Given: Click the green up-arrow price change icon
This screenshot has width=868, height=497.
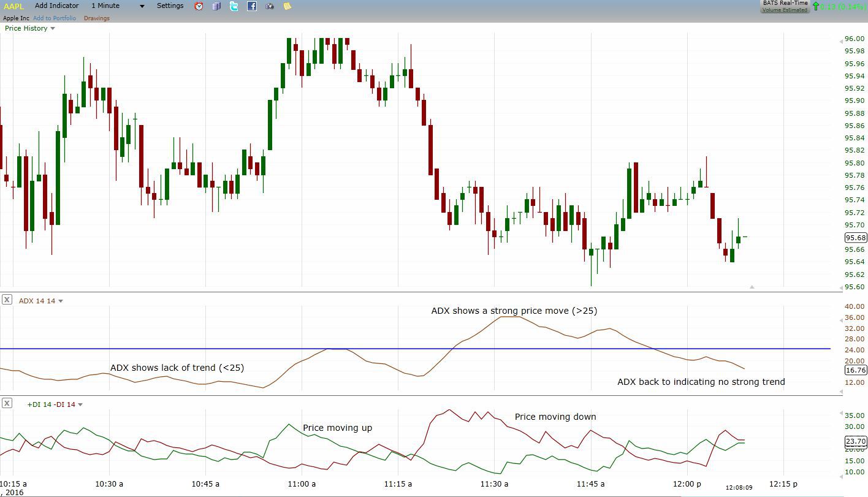Looking at the screenshot, I should [815, 6].
